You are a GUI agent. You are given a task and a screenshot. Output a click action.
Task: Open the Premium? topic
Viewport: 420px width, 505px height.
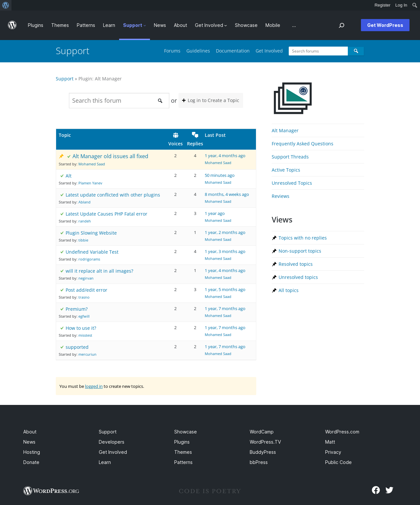(x=77, y=309)
